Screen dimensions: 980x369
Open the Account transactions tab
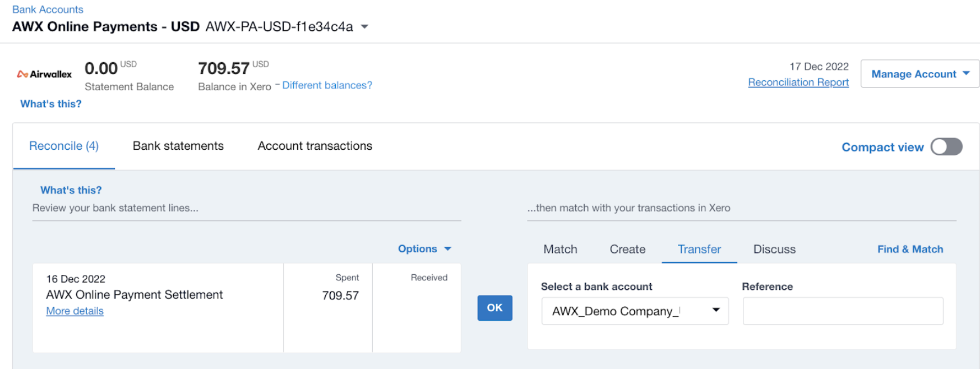tap(315, 146)
